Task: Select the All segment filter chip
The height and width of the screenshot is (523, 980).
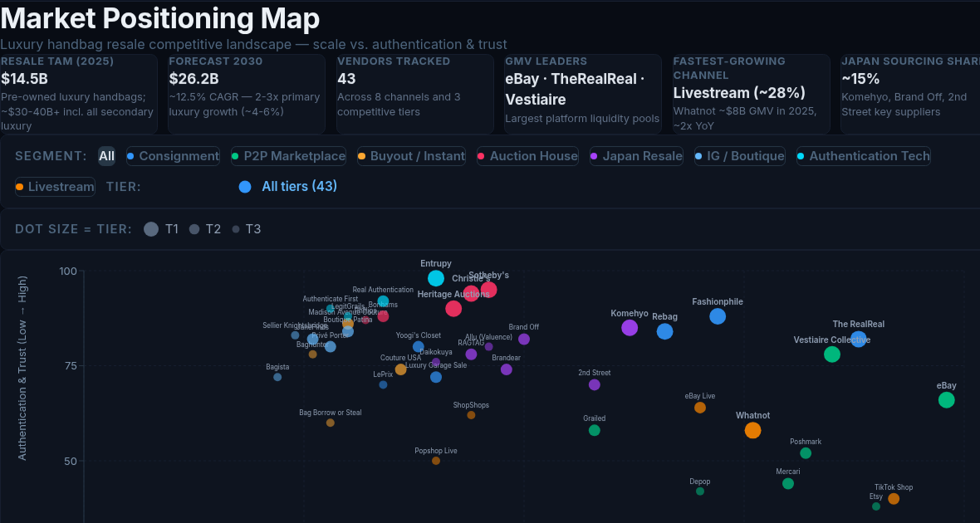Action: pyautogui.click(x=106, y=156)
